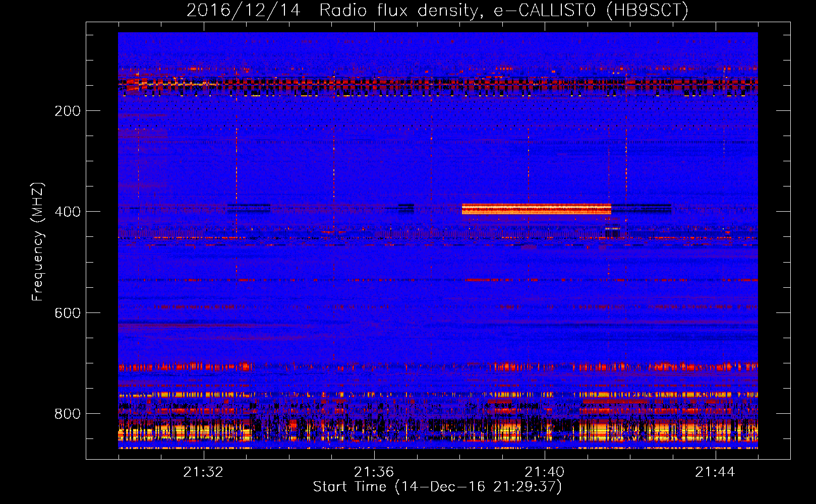
Task: Click the 'Start Time (14-Dec-16 21:29:37)' label
Action: [437, 487]
